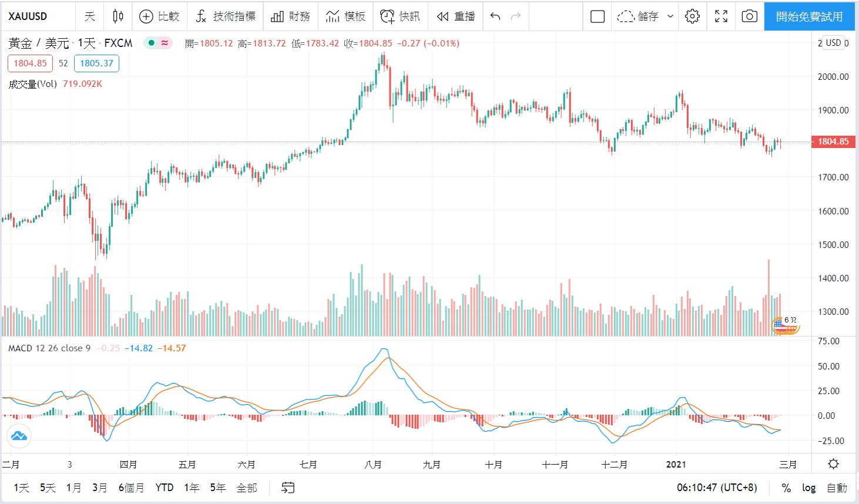This screenshot has width=859, height=504.
Task: Open the candlestick chart style selector
Action: pos(118,16)
